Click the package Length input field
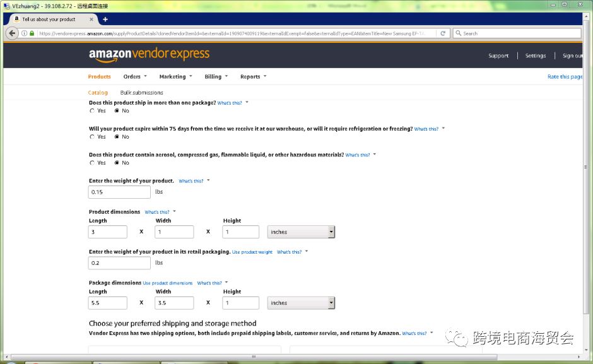 coord(108,303)
